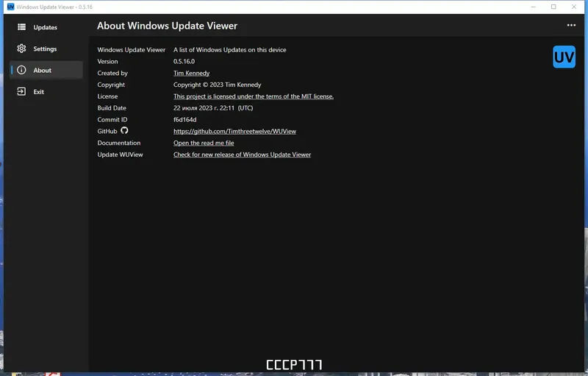Open the Tim Kennedy author link

click(191, 73)
